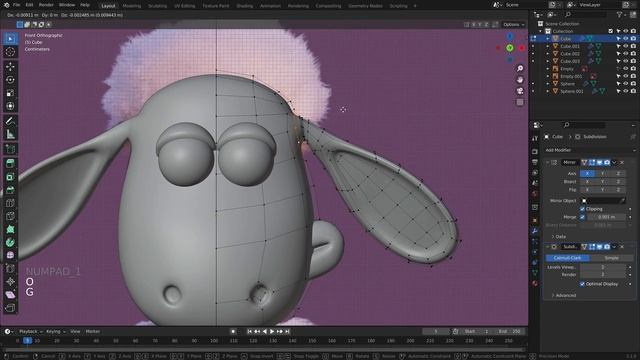Screen dimensions: 640x360
Task: Select the Annotate tool
Action: coord(10,121)
